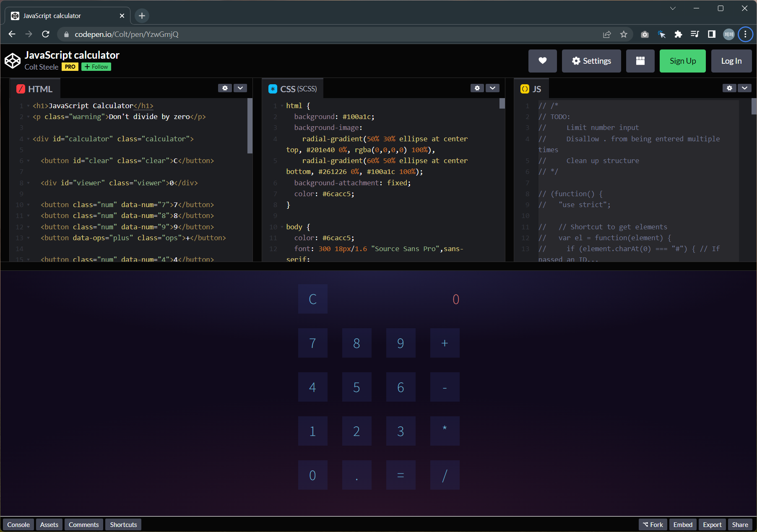The image size is (757, 532).
Task: Click the Share button
Action: pos(740,524)
